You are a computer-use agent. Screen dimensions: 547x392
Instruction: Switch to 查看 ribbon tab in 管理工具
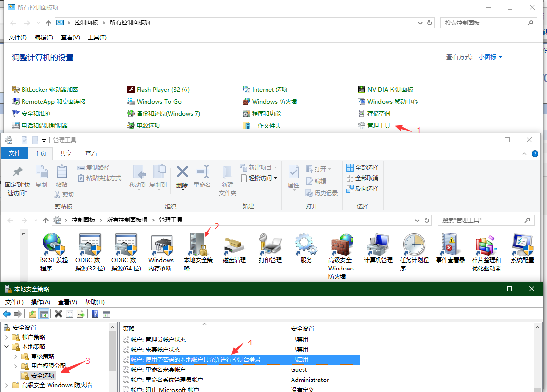click(x=91, y=154)
